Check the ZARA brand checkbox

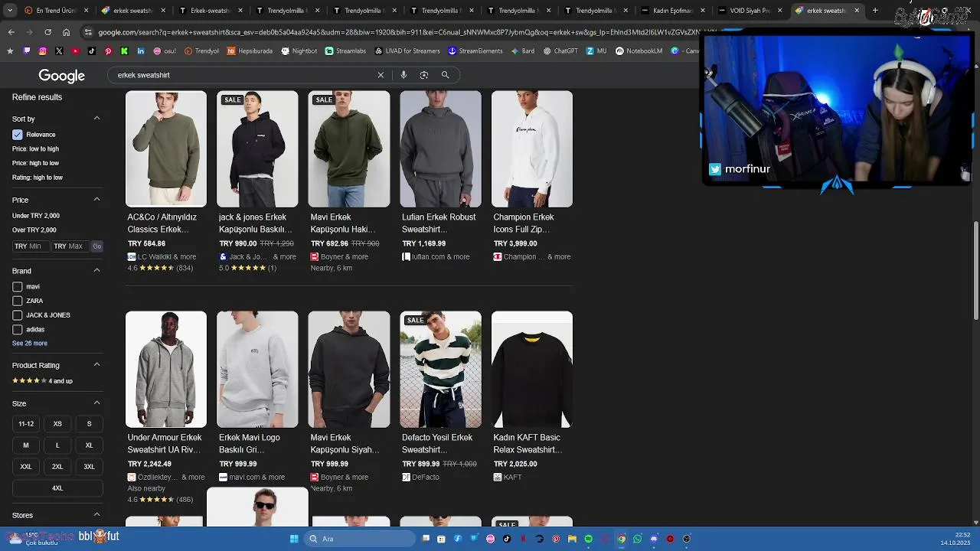[x=18, y=301]
